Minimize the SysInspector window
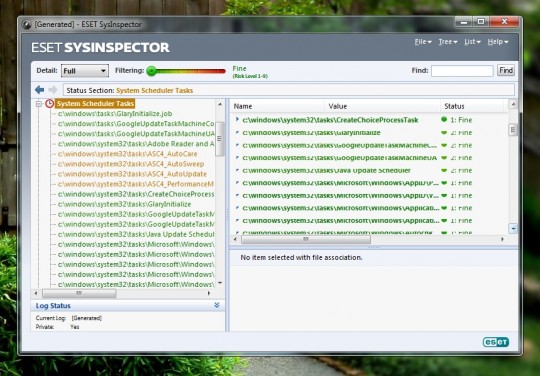This screenshot has height=376, width=540. (x=464, y=22)
